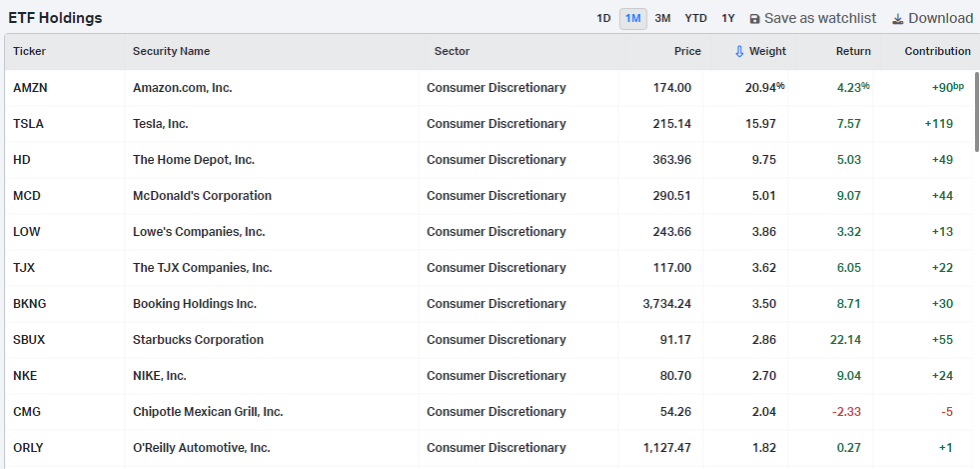
Task: Click the table's vertical scrollbar thumb
Action: (x=976, y=112)
